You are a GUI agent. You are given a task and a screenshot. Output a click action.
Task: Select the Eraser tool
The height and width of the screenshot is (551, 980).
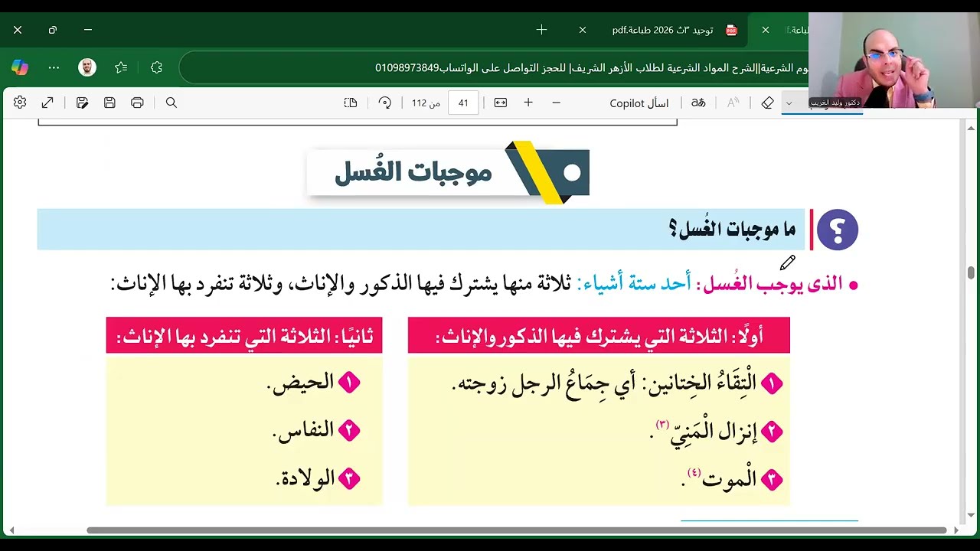coord(767,103)
